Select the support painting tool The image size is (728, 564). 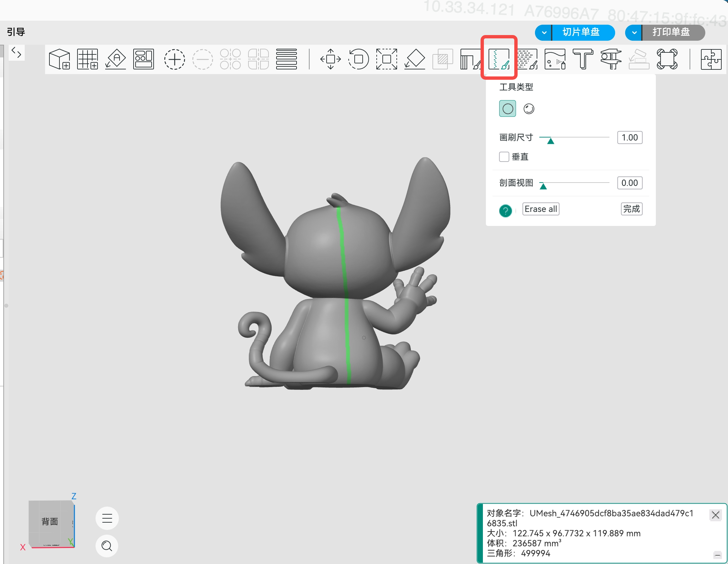470,59
